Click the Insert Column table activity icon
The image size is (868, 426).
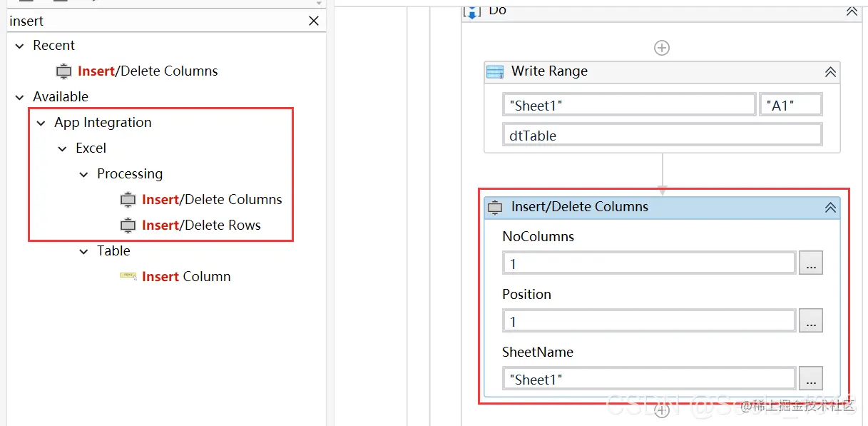tap(128, 276)
